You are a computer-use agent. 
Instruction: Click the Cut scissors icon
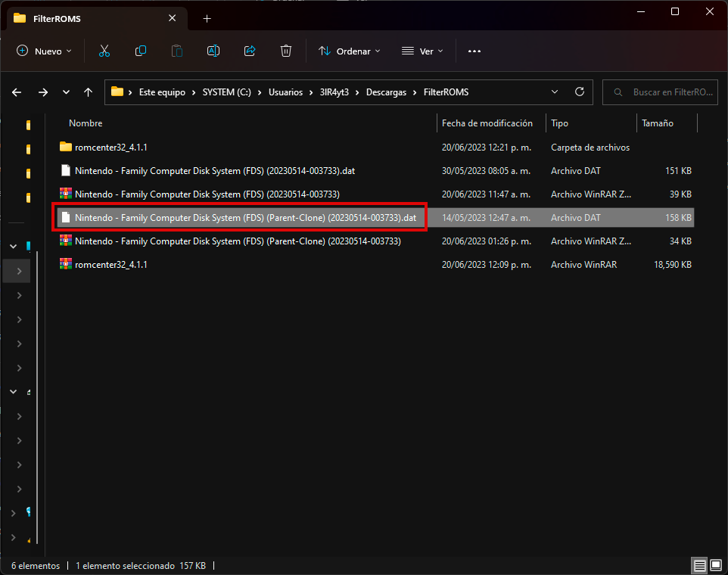pos(104,51)
